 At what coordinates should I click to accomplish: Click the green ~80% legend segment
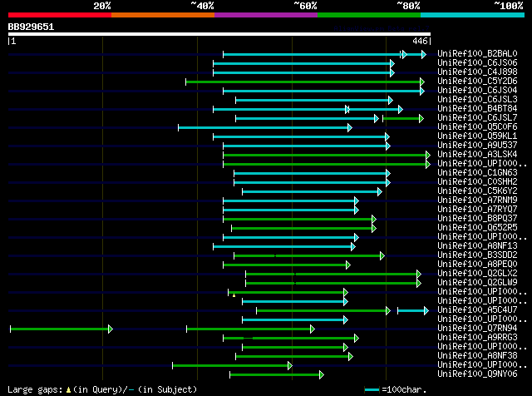tap(369, 15)
